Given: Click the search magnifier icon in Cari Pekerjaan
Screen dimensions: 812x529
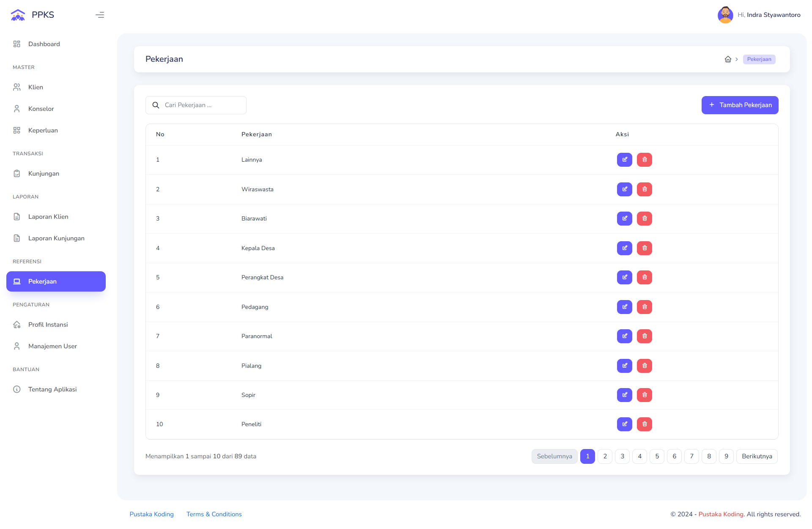Looking at the screenshot, I should click(156, 105).
